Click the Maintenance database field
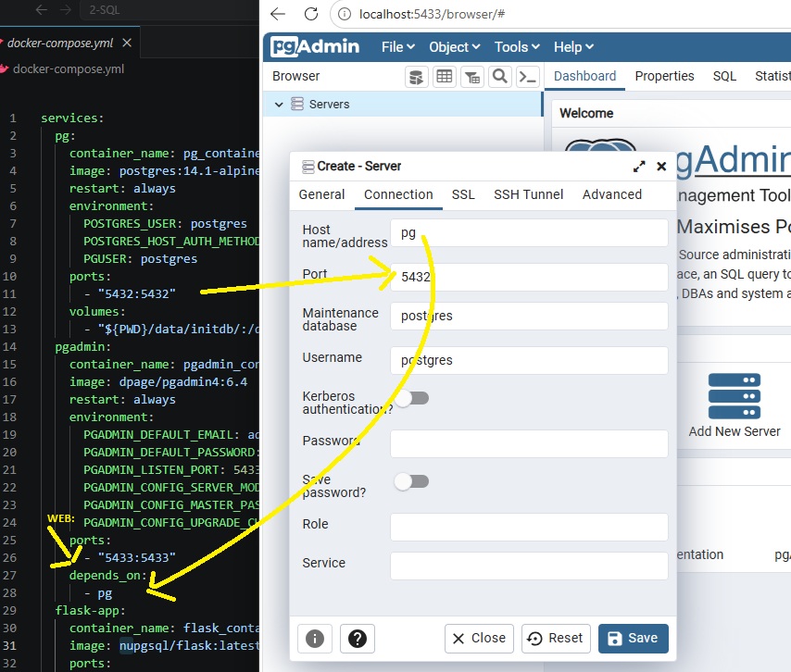 tap(529, 316)
